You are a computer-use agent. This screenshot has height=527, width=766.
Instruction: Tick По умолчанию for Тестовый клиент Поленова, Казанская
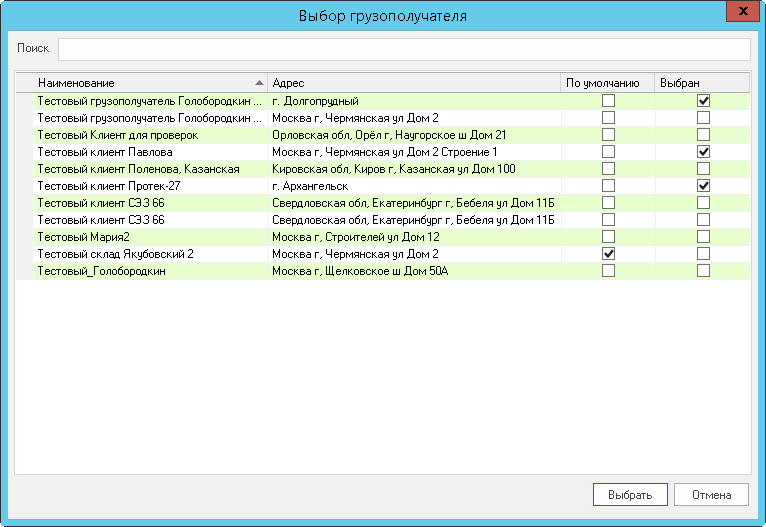coord(608,169)
